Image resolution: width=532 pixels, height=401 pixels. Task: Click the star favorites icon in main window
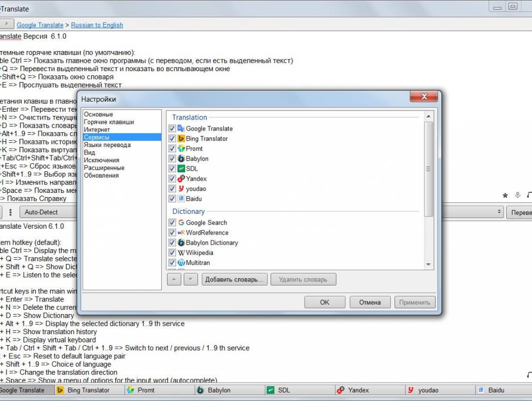505,195
